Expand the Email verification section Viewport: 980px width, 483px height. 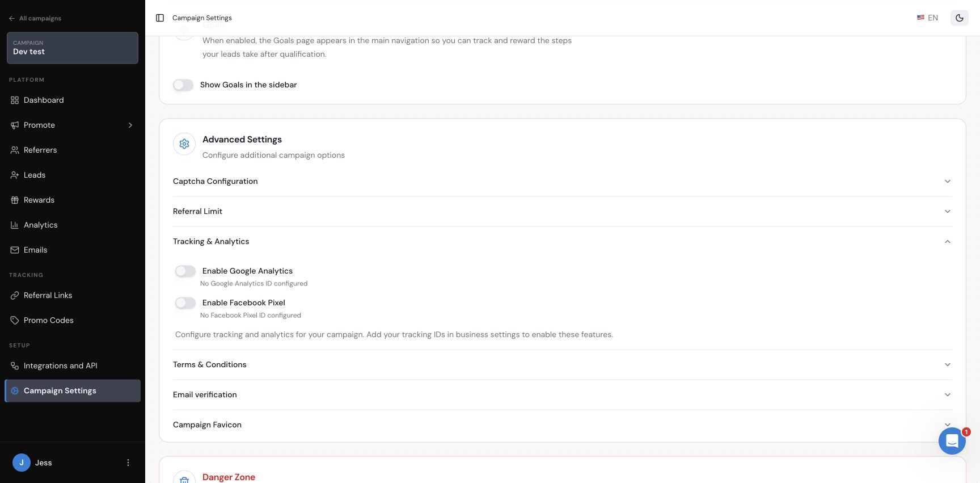pos(563,394)
